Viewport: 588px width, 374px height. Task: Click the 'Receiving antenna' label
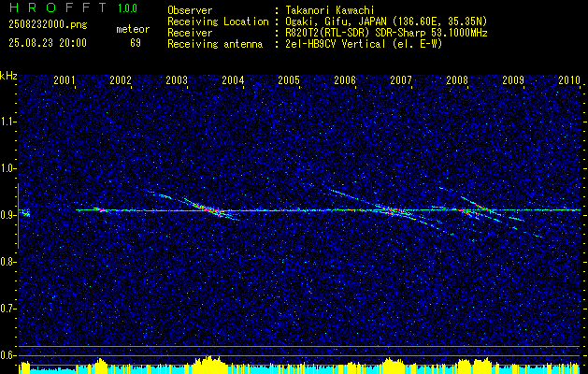[x=215, y=44]
